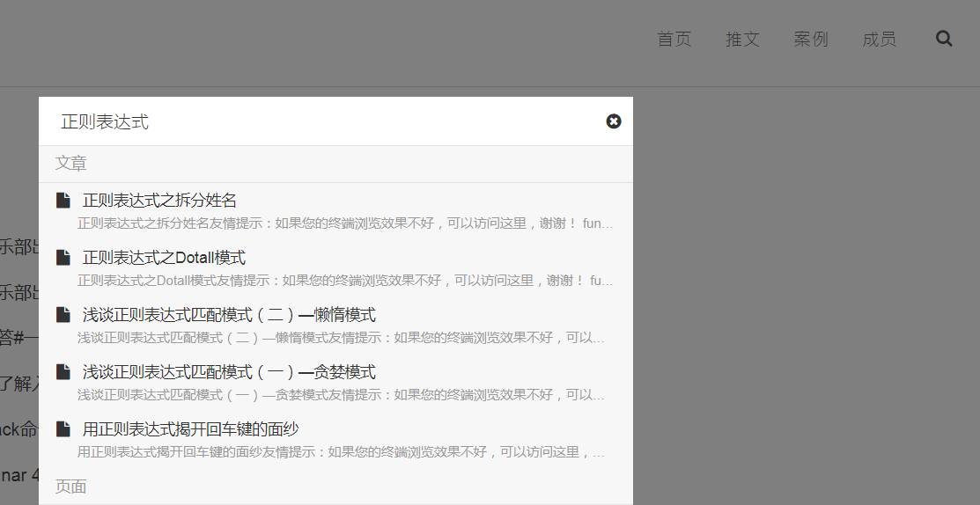Open 首页 in the top navigation
980x505 pixels.
[x=674, y=40]
